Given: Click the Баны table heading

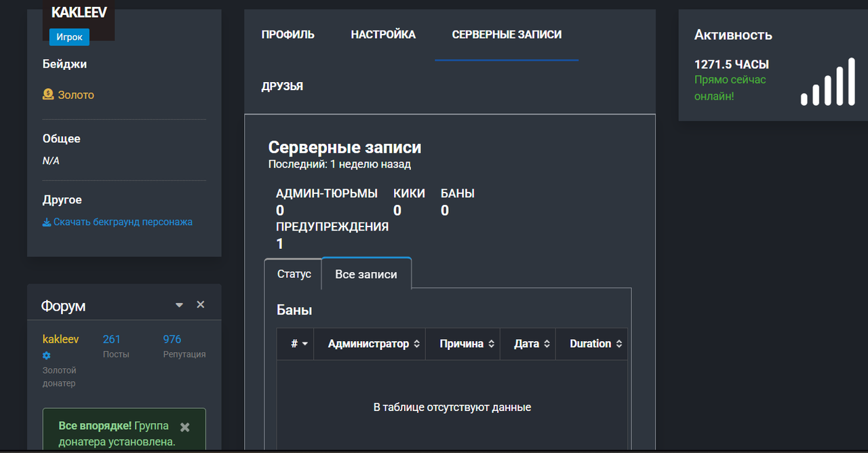Looking at the screenshot, I should 294,310.
